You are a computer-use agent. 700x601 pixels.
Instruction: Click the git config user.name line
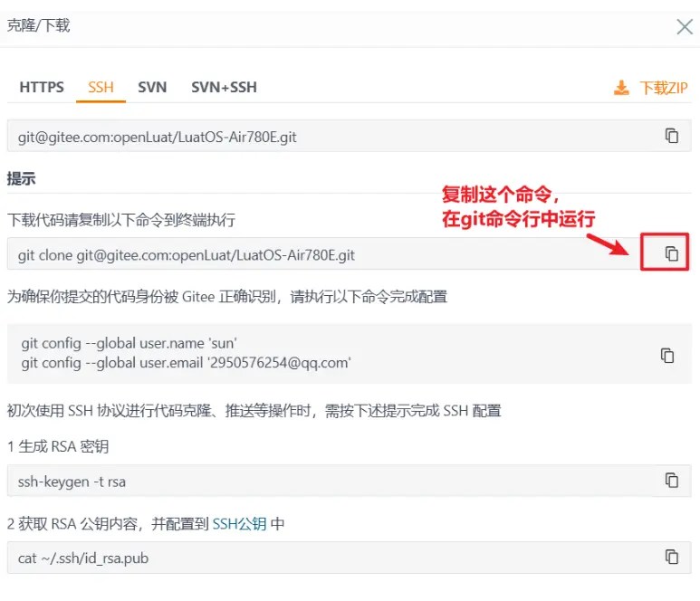point(129,343)
